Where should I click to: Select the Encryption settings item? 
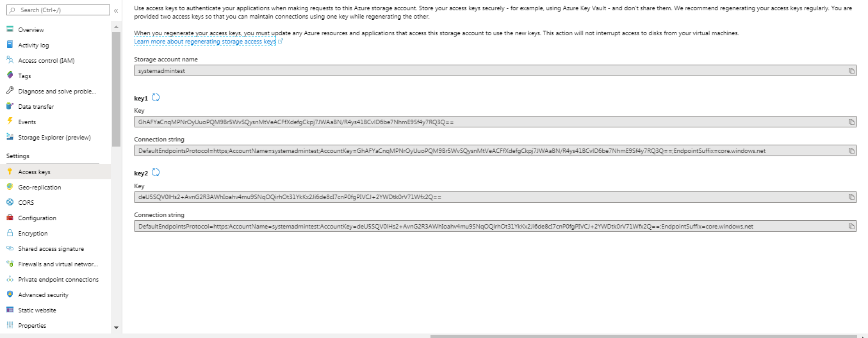(x=33, y=234)
